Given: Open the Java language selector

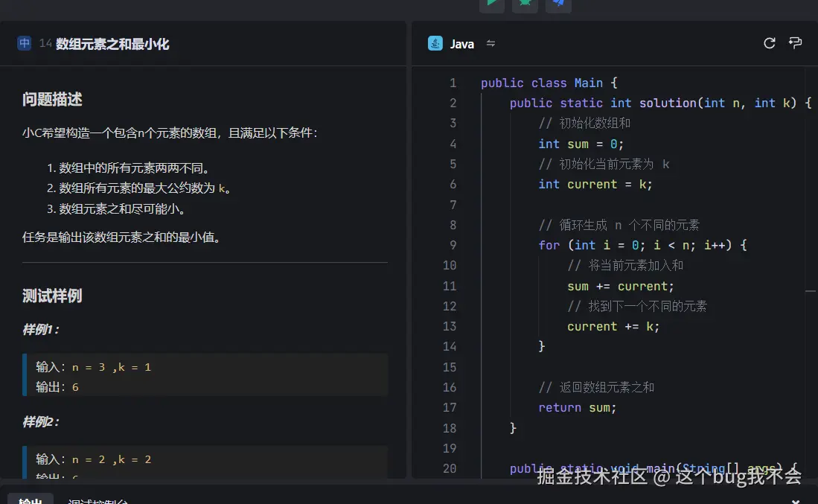Looking at the screenshot, I should [x=461, y=43].
